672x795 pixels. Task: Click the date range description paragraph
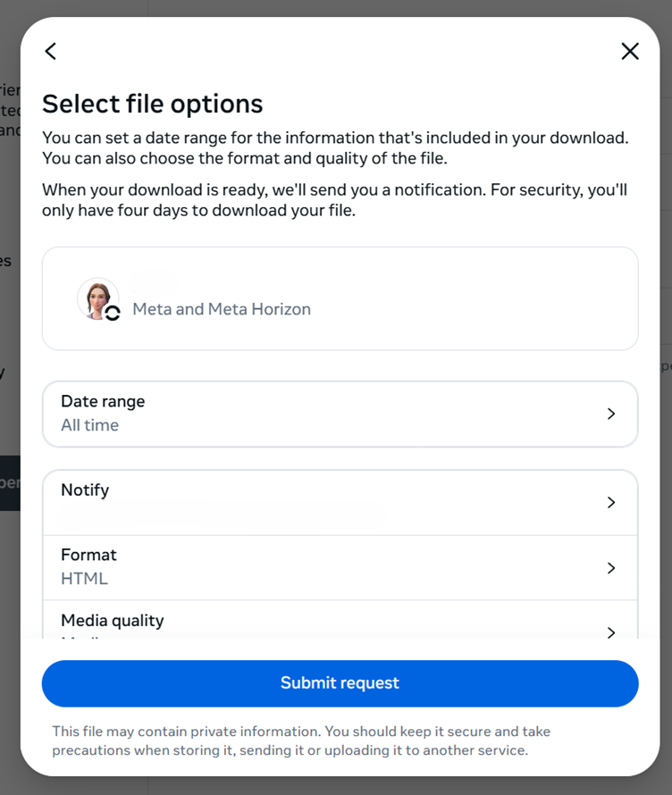[x=334, y=148]
